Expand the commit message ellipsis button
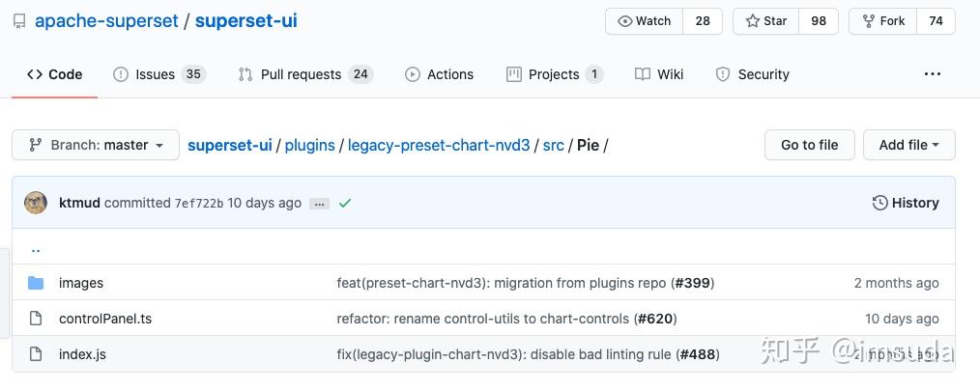980x391 pixels. [x=319, y=204]
